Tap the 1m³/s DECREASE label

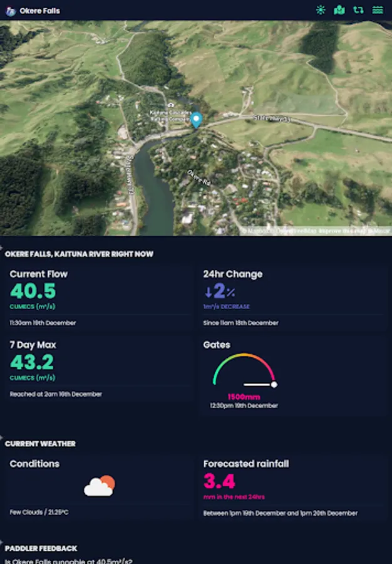click(x=226, y=306)
